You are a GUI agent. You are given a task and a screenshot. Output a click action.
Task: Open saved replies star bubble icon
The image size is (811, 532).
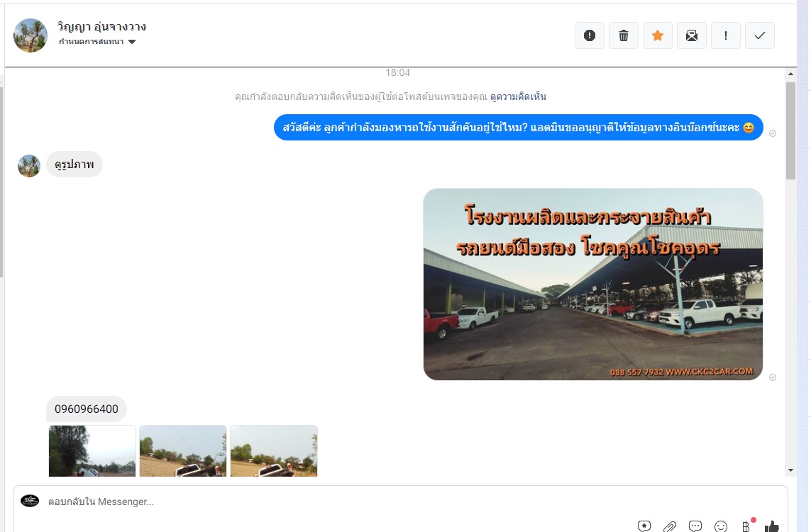point(644,526)
